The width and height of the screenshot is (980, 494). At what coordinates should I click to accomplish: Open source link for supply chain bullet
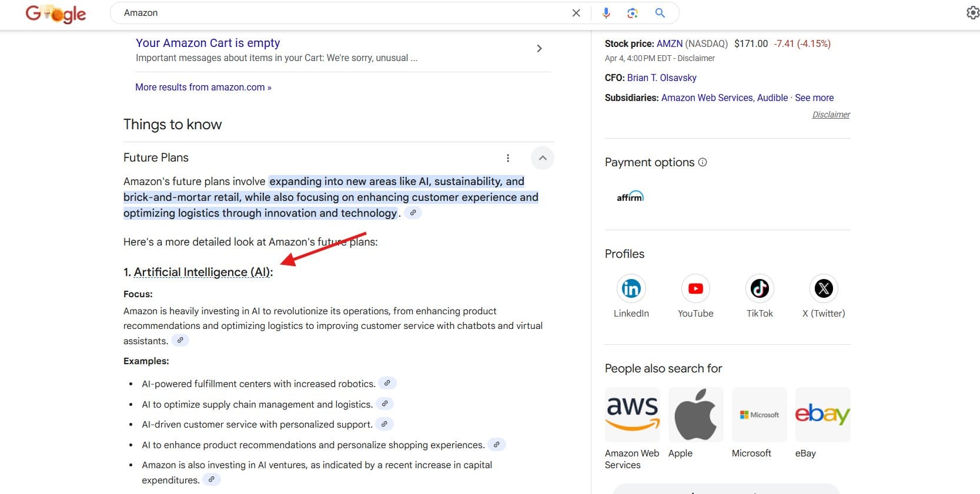tap(384, 404)
